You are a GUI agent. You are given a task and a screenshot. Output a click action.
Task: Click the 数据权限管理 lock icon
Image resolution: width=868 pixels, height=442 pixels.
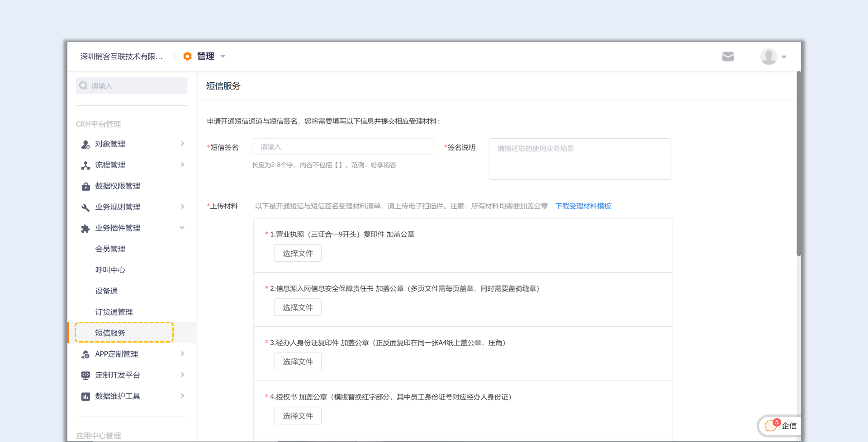(x=85, y=186)
